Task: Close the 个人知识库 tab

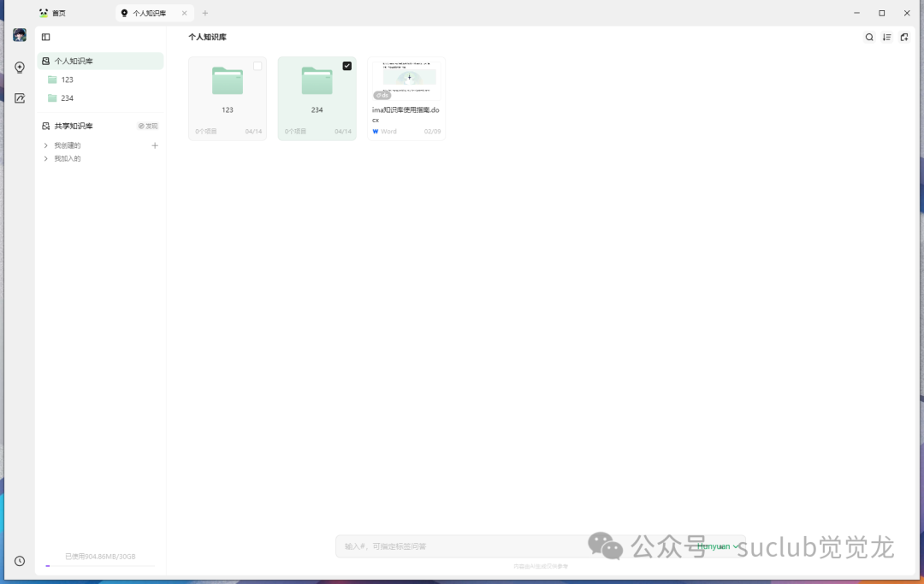Action: click(185, 13)
